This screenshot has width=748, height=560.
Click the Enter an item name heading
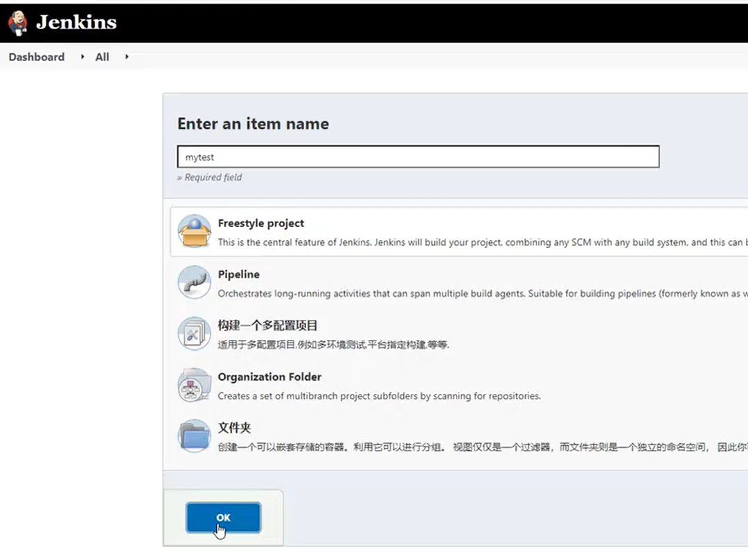tap(253, 124)
